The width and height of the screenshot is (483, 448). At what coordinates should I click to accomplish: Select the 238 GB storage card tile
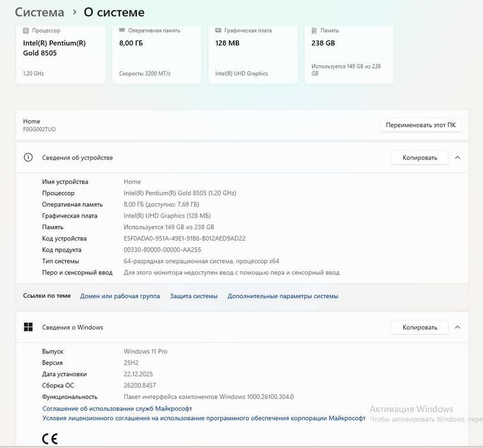349,55
